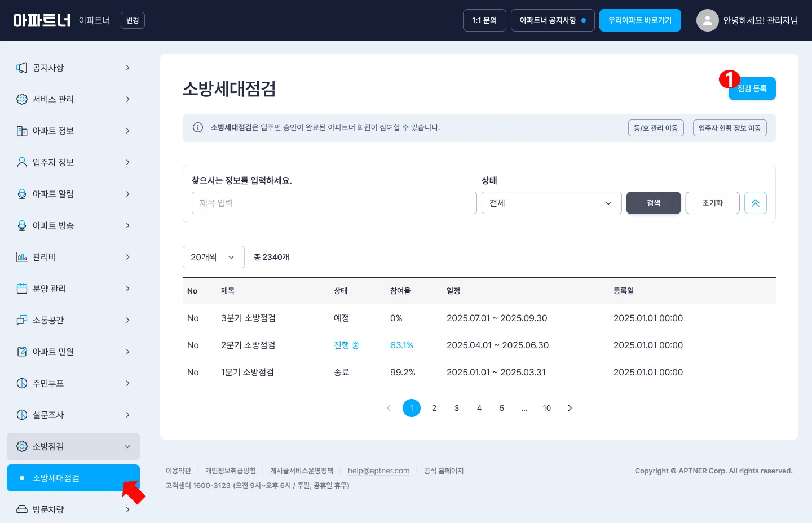The height and width of the screenshot is (523, 812).
Task: Open help@aptner.com email link
Action: click(x=378, y=471)
